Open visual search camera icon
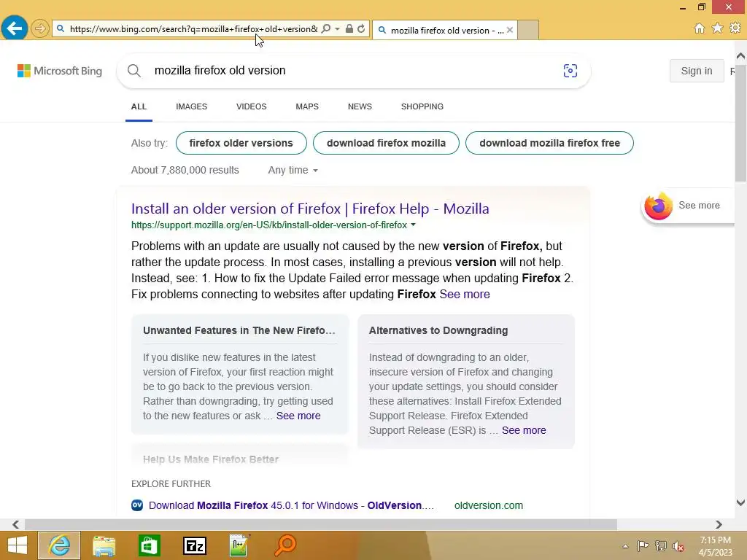Image resolution: width=747 pixels, height=560 pixels. click(570, 71)
